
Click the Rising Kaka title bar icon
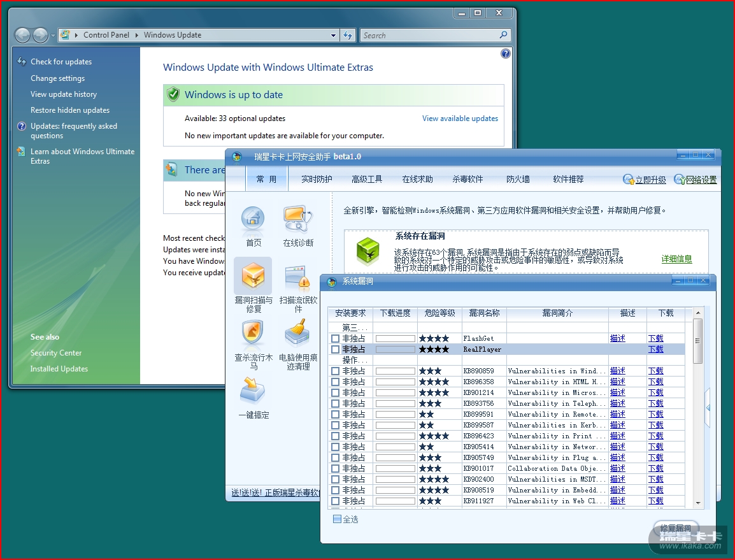(x=237, y=157)
